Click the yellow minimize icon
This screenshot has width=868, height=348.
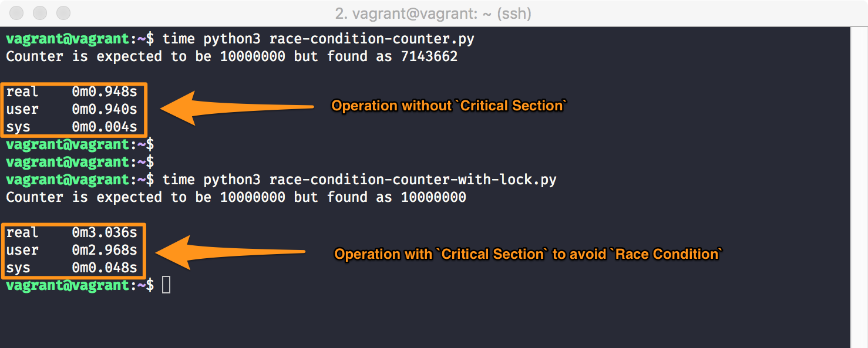click(39, 12)
